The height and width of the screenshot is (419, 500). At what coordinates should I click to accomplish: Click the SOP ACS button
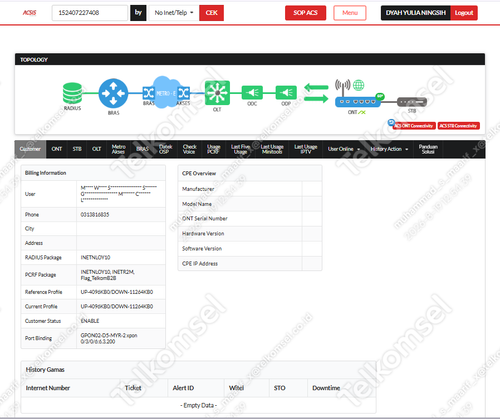(x=305, y=13)
